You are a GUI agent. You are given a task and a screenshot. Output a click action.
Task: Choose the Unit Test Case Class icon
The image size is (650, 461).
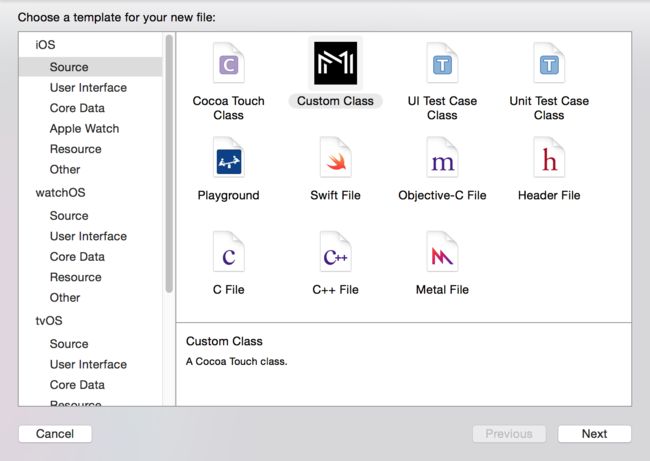coord(549,63)
